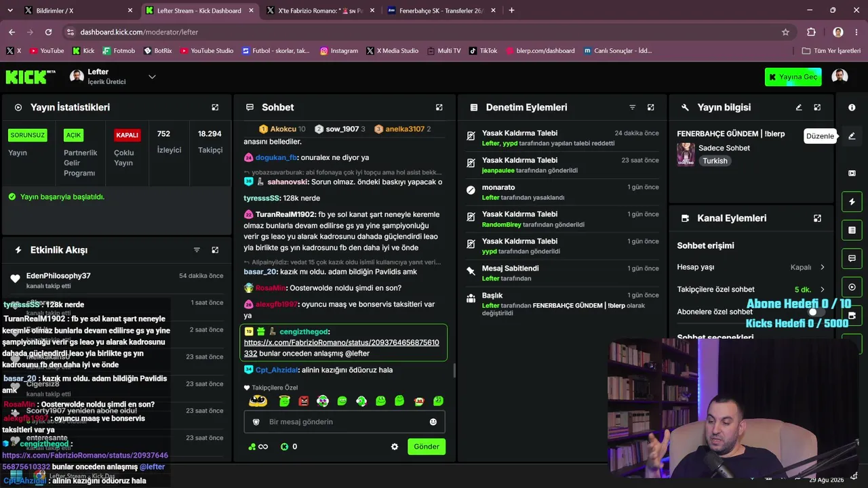Pop out the Sohbet chat panel
The height and width of the screenshot is (488, 868).
click(x=439, y=107)
